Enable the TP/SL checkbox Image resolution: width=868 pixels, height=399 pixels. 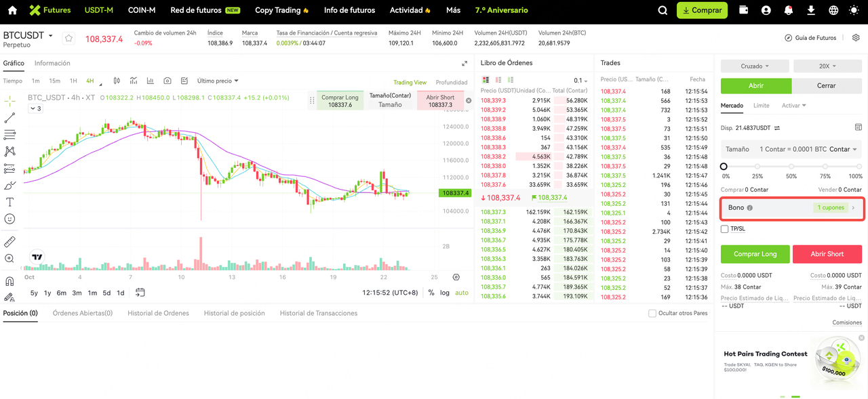pos(724,229)
